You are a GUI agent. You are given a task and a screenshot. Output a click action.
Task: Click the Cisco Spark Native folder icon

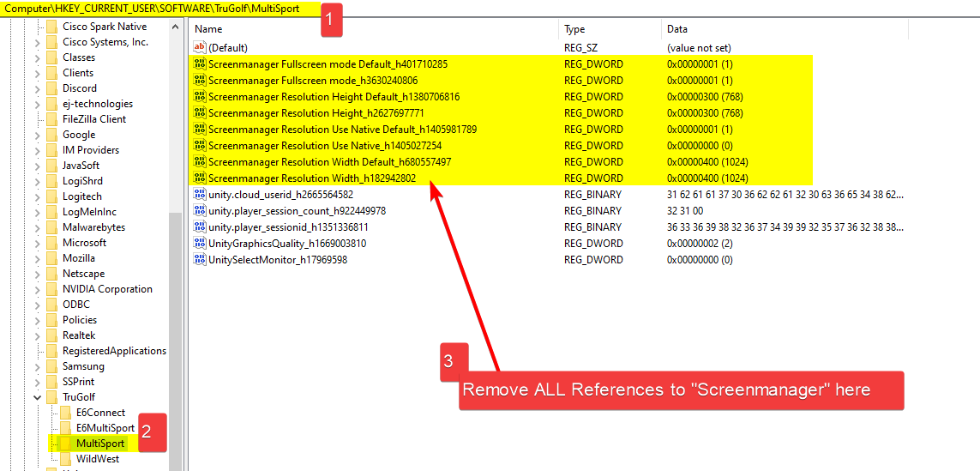52,27
